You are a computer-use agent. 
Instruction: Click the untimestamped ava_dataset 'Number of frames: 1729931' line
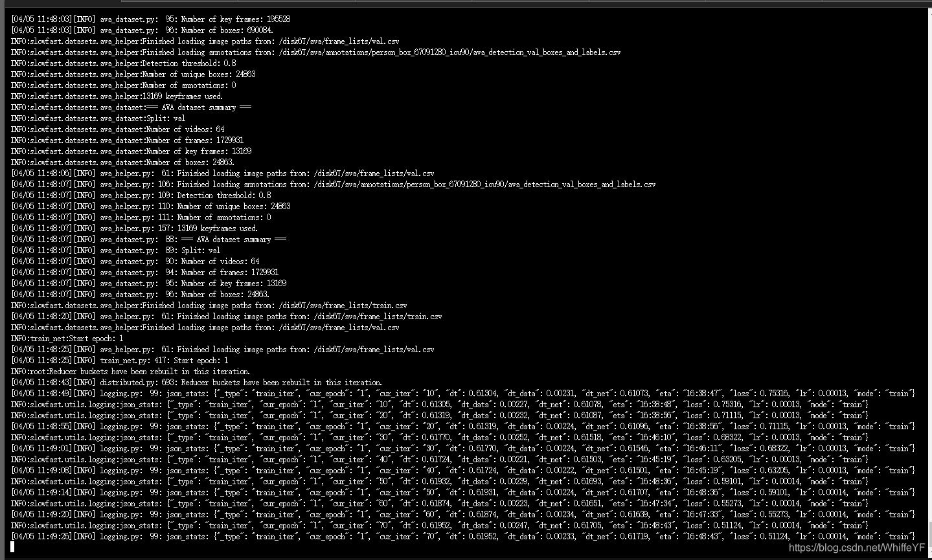(x=127, y=140)
